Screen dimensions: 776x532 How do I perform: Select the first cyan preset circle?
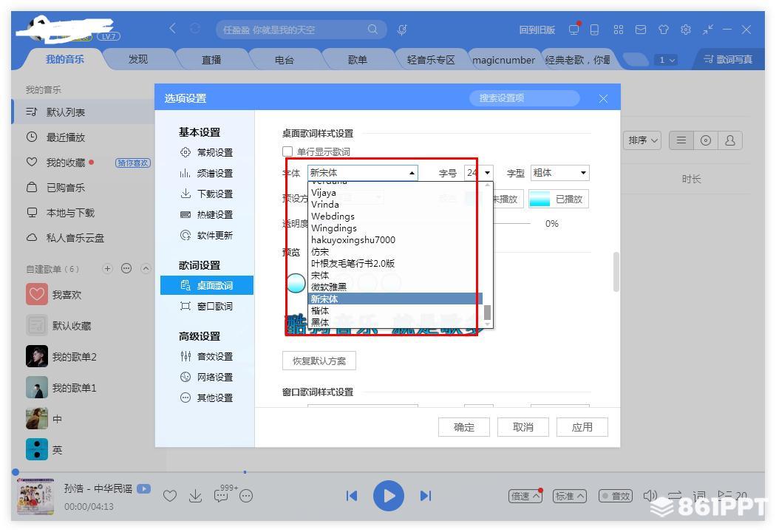coord(296,283)
